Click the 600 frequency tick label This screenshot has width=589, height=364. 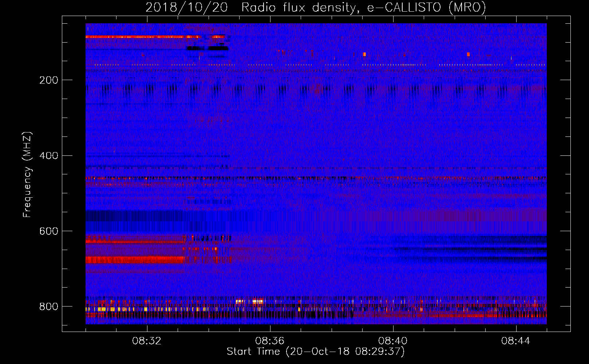click(49, 232)
